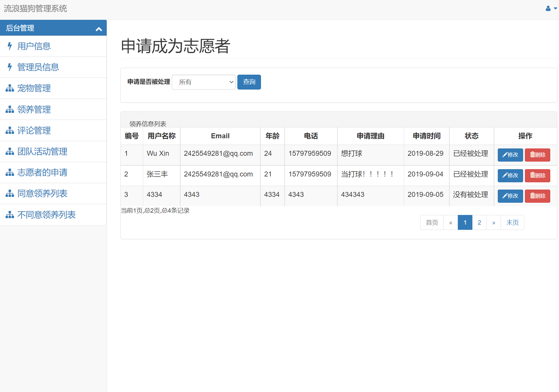This screenshot has height=392, width=559.
Task: Click the 领养信息列表 table heading
Action: tap(148, 124)
